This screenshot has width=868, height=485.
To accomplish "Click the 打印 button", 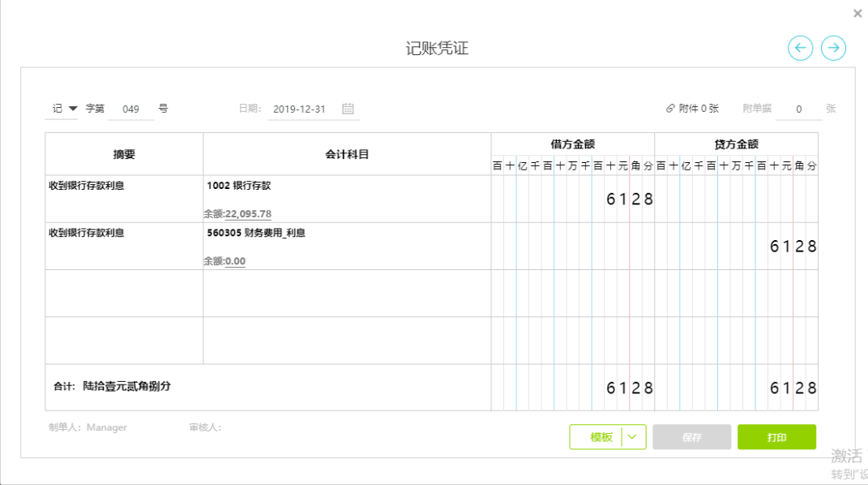I will tap(776, 437).
